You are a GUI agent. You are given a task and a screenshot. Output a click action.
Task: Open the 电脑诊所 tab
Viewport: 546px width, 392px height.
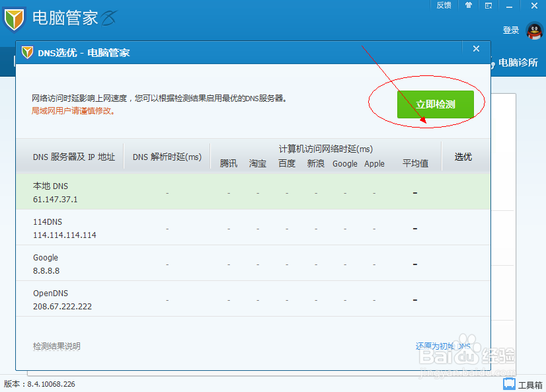pyautogui.click(x=514, y=63)
